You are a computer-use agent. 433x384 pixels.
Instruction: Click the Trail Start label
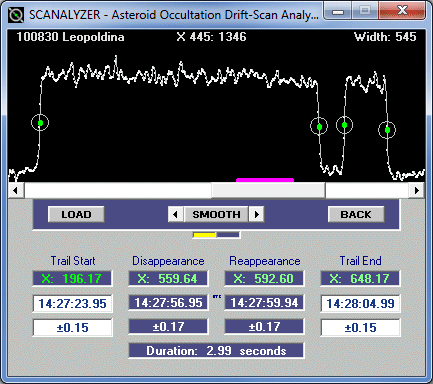(73, 261)
